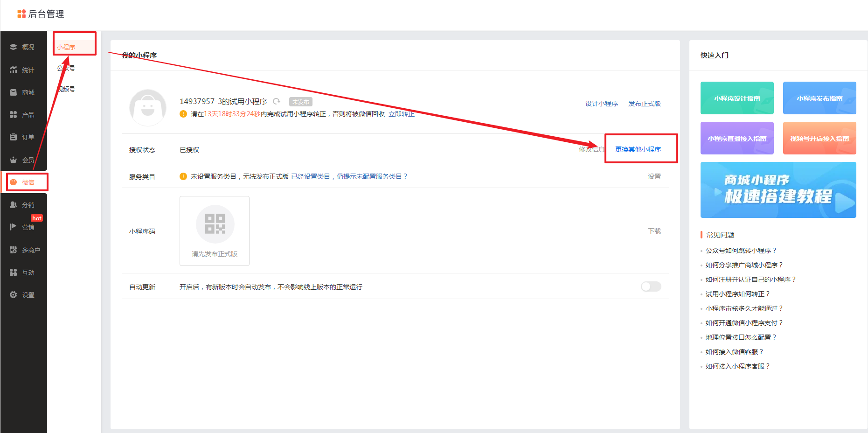
Task: Open the 商城小程序极速搭建教程 banner
Action: point(778,190)
